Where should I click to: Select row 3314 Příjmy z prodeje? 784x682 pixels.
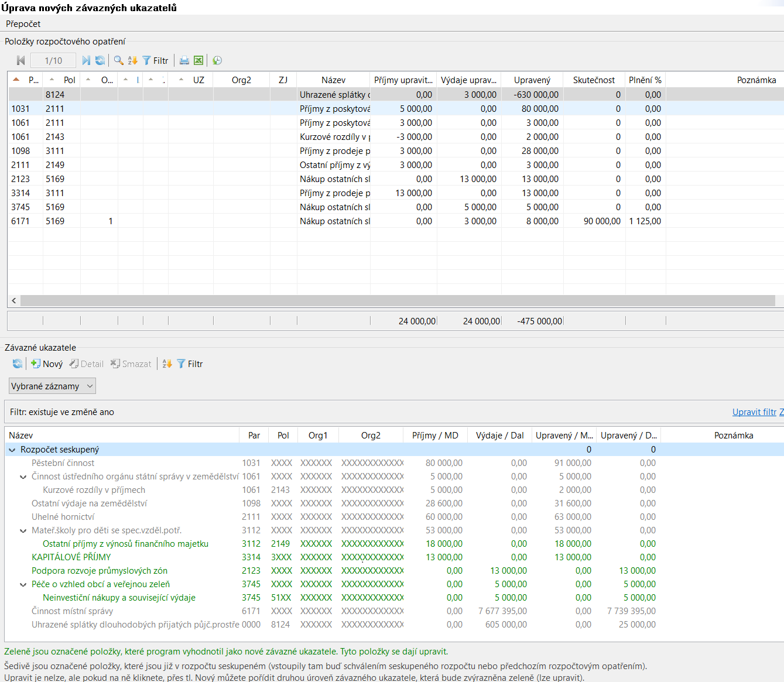pos(396,193)
